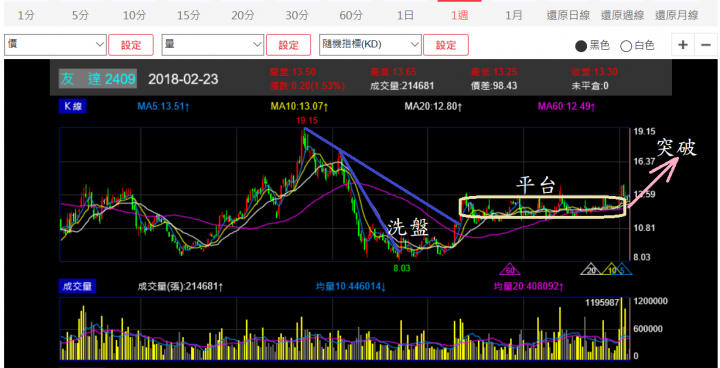Image resolution: width=720 pixels, height=368 pixels.
Task: Click the 均量20:408092 text
Action: pyautogui.click(x=529, y=287)
